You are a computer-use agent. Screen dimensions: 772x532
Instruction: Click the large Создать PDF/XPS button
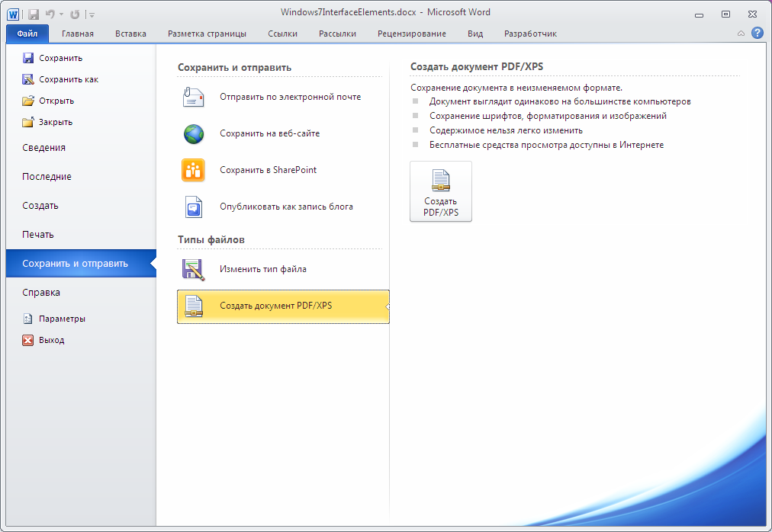[441, 191]
